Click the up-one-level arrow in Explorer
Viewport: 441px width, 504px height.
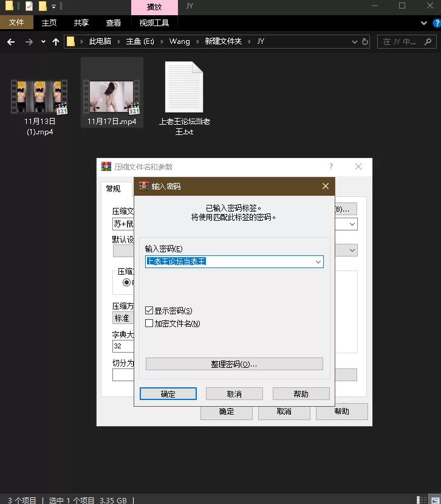tap(56, 42)
